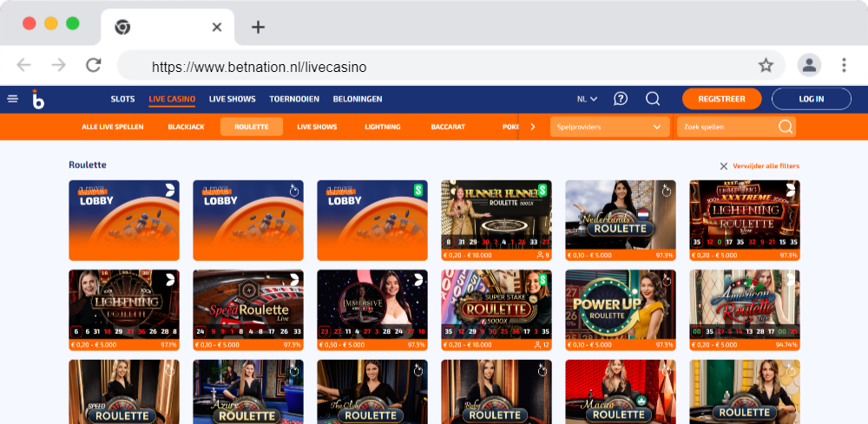Open The Club Roulette game

(x=372, y=392)
